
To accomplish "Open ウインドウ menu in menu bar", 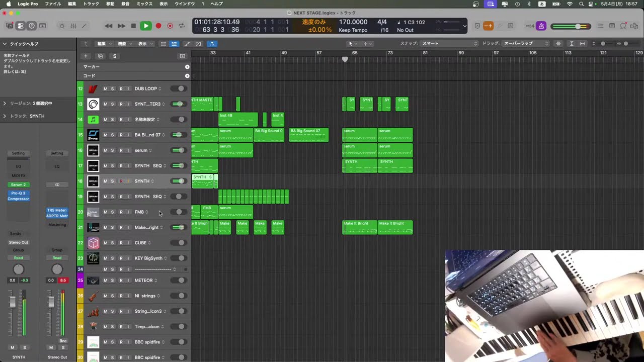I will 185,4.
